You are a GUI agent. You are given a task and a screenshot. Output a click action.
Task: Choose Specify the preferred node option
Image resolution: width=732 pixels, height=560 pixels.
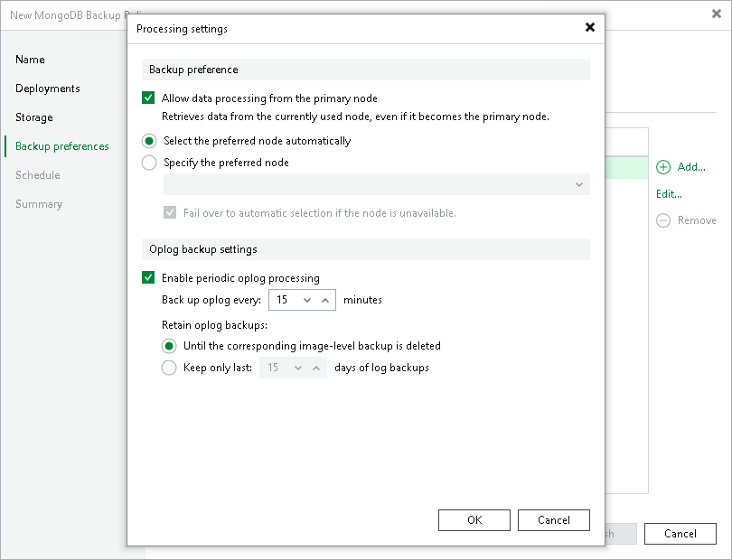coord(149,163)
